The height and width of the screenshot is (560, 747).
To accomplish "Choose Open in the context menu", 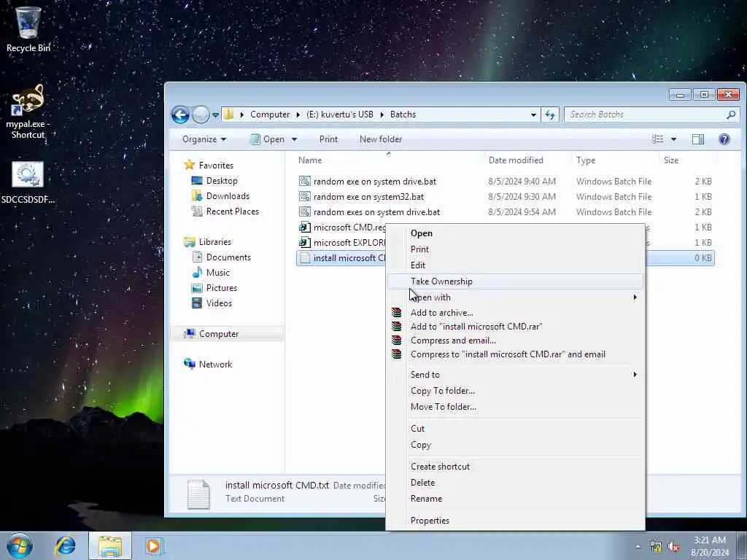I will coord(515,233).
